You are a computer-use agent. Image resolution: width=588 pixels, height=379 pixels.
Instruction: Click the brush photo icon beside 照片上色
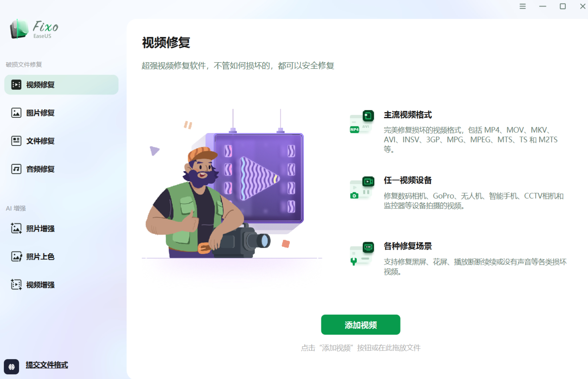[x=16, y=256]
